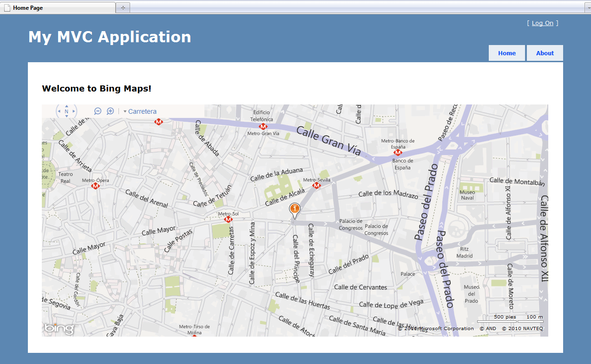Pan map south with down arrow
The width and height of the screenshot is (591, 364).
[66, 117]
